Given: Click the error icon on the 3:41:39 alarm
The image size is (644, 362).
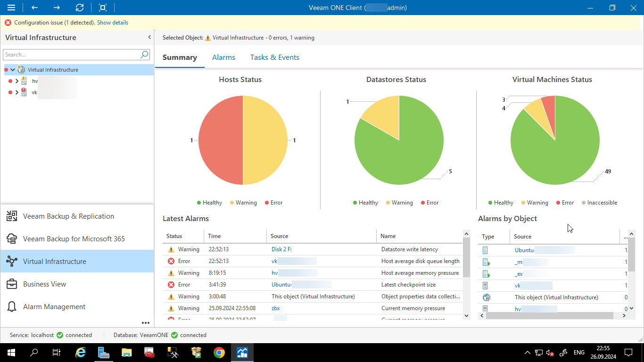Looking at the screenshot, I should [x=171, y=285].
